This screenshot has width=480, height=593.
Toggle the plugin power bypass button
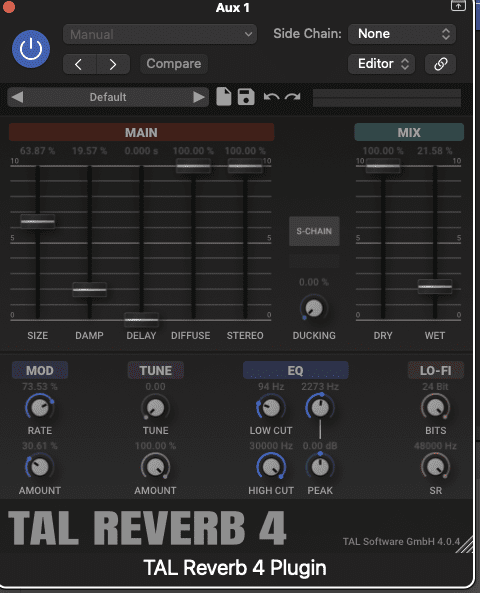click(31, 49)
